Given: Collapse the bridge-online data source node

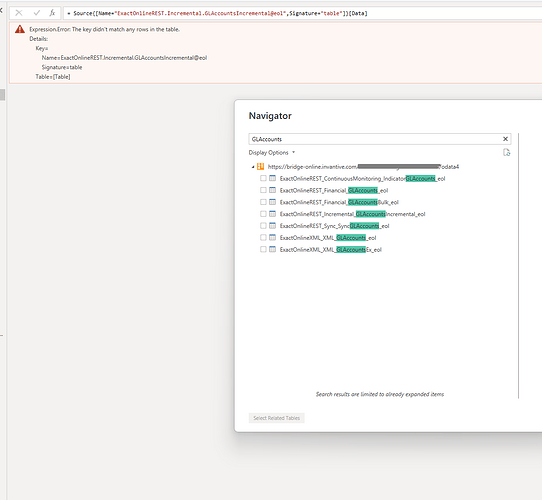Looking at the screenshot, I should tap(253, 167).
